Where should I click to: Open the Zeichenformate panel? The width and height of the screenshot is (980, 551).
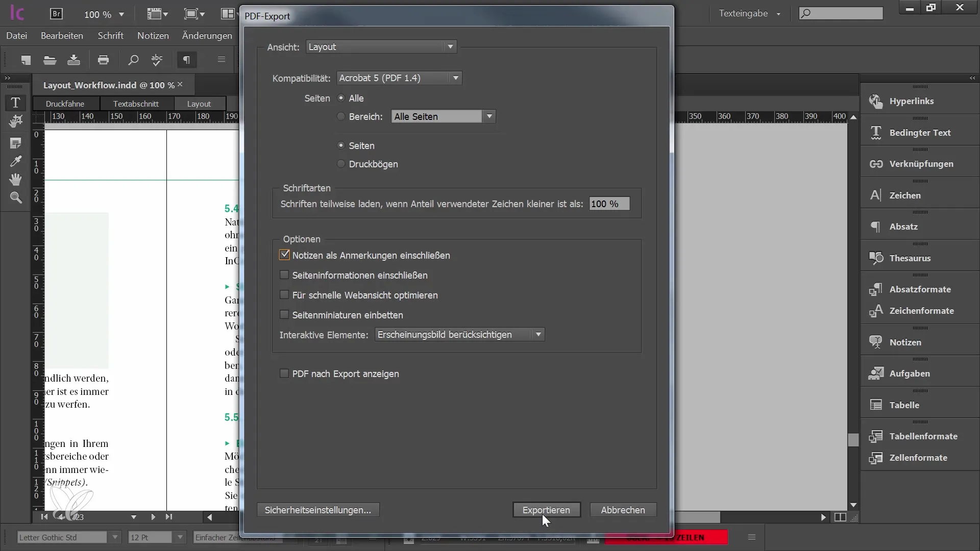(x=921, y=310)
